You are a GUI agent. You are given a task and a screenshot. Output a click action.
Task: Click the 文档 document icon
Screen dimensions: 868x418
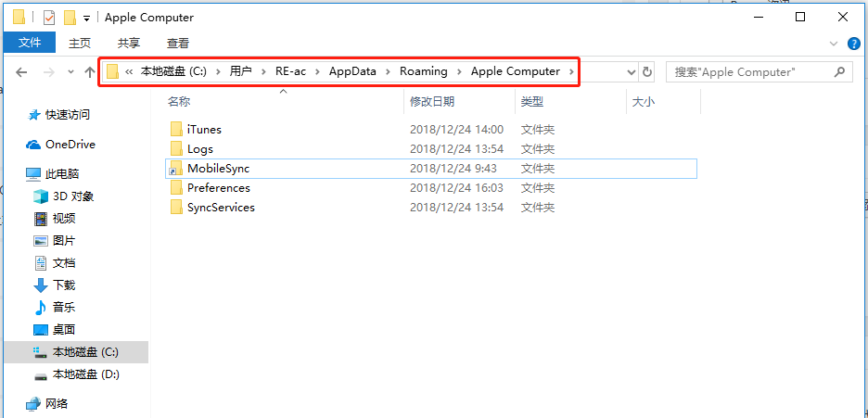click(41, 263)
